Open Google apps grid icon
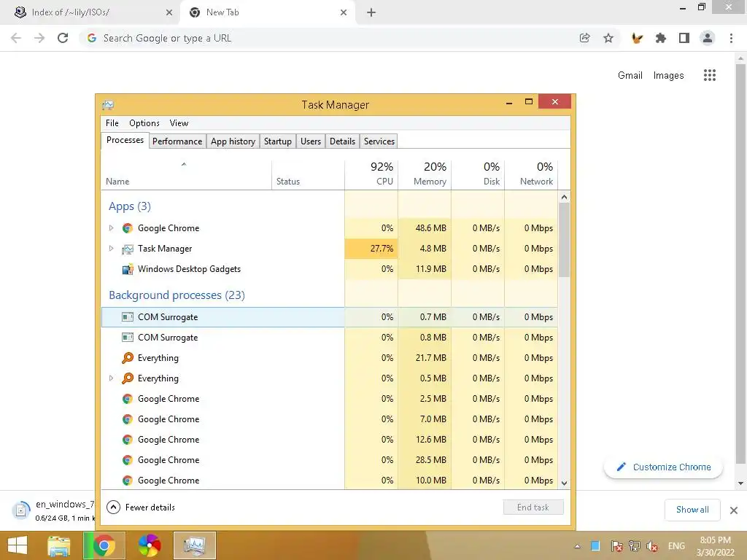 coord(710,75)
